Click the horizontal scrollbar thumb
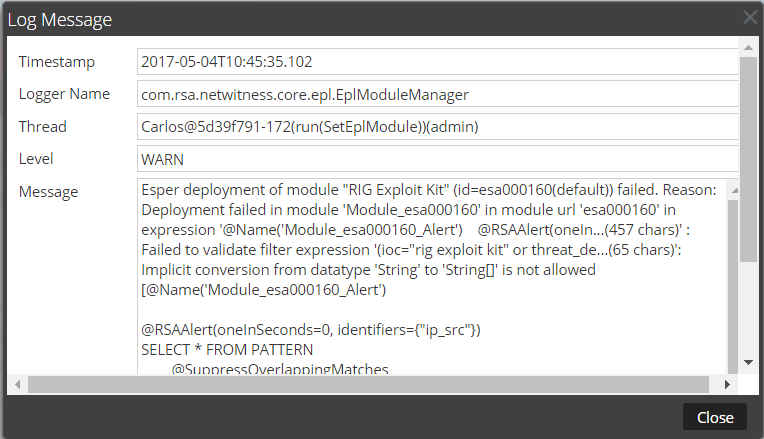Image resolution: width=764 pixels, height=439 pixels. tap(360, 384)
